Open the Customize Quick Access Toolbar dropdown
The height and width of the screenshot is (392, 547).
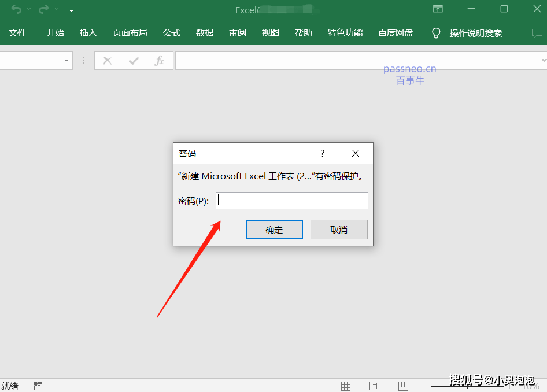71,10
